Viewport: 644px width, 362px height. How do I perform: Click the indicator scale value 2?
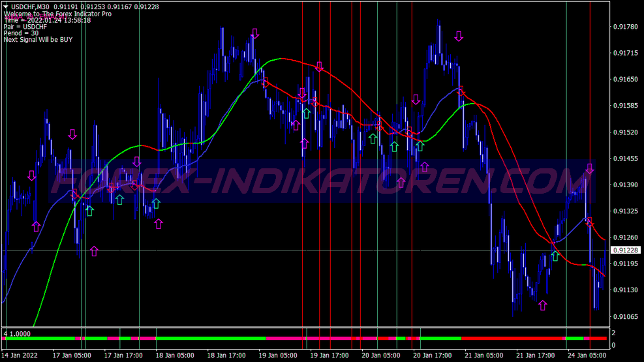pos(613,333)
